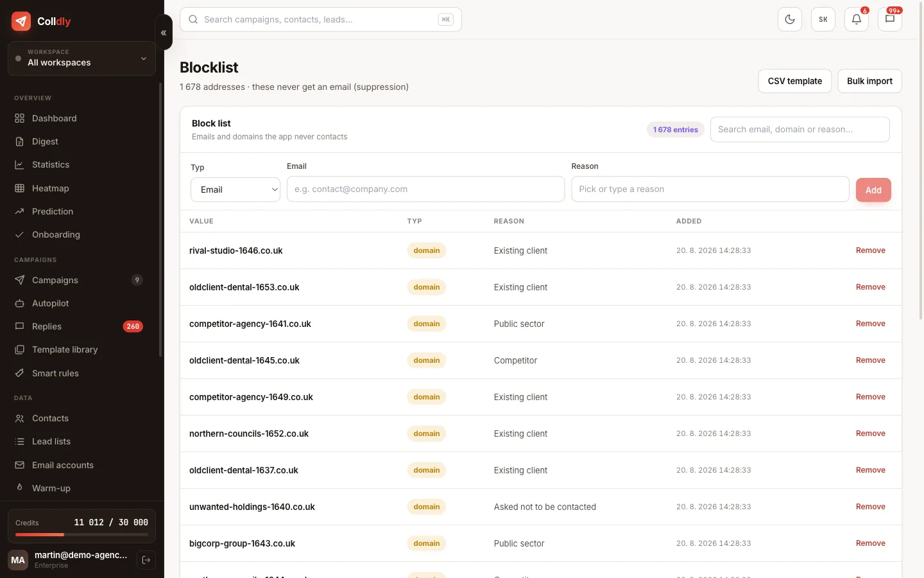Open the Heatmap table icon

[x=19, y=188]
